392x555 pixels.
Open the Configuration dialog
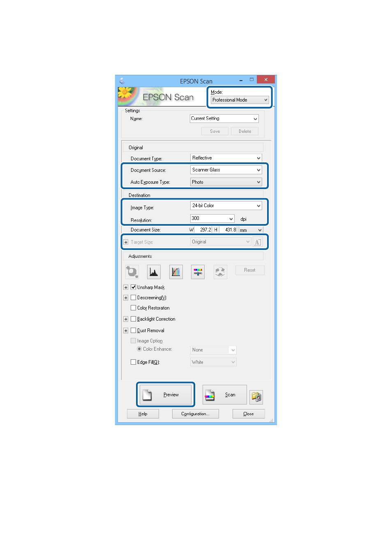(x=196, y=414)
